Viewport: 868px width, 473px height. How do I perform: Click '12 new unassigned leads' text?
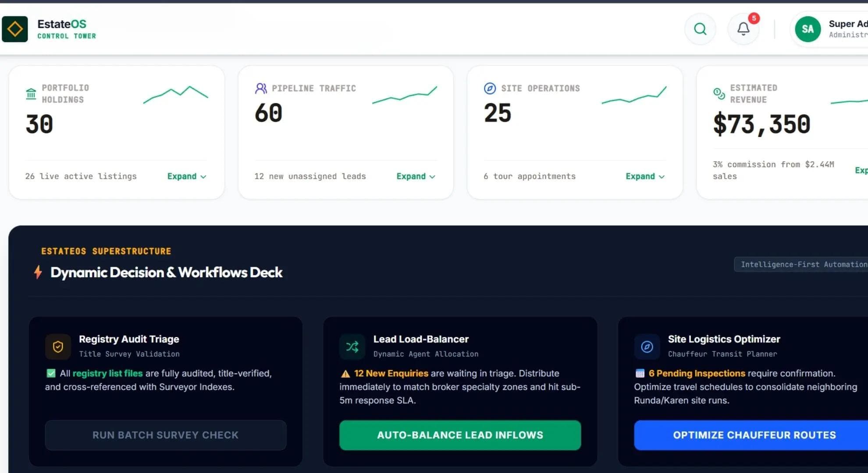(310, 176)
